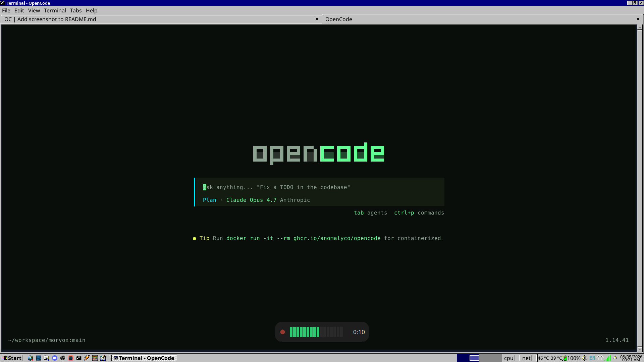The width and height of the screenshot is (644, 362).
Task: Launch the blue swirl app in taskbar
Action: point(39,358)
